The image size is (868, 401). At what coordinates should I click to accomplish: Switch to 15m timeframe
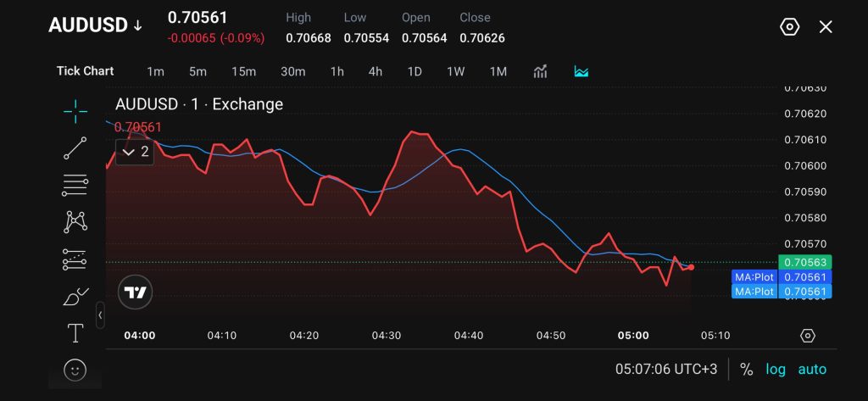(x=243, y=71)
